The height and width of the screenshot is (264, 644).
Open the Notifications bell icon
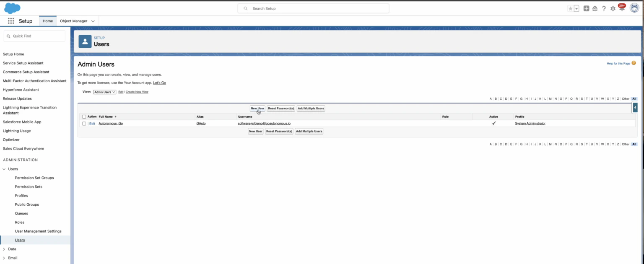tap(622, 8)
